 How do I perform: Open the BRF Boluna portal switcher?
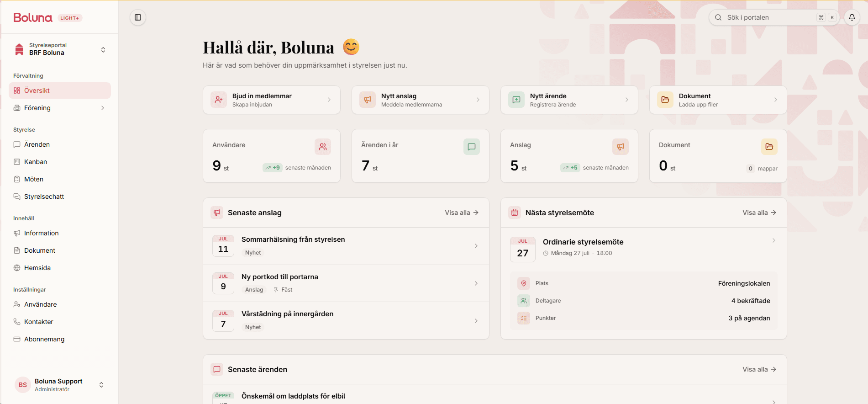60,49
